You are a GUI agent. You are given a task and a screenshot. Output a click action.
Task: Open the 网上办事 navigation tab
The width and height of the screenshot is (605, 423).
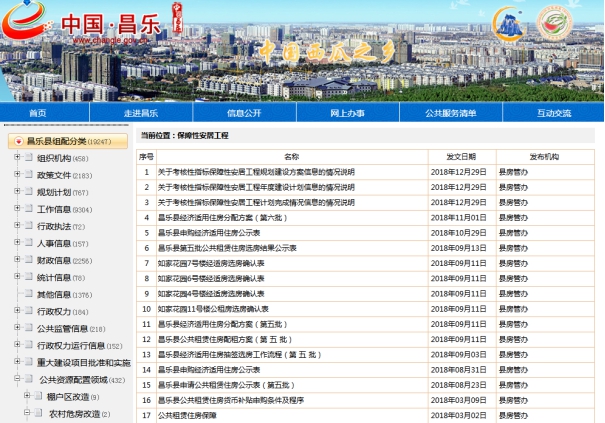347,113
